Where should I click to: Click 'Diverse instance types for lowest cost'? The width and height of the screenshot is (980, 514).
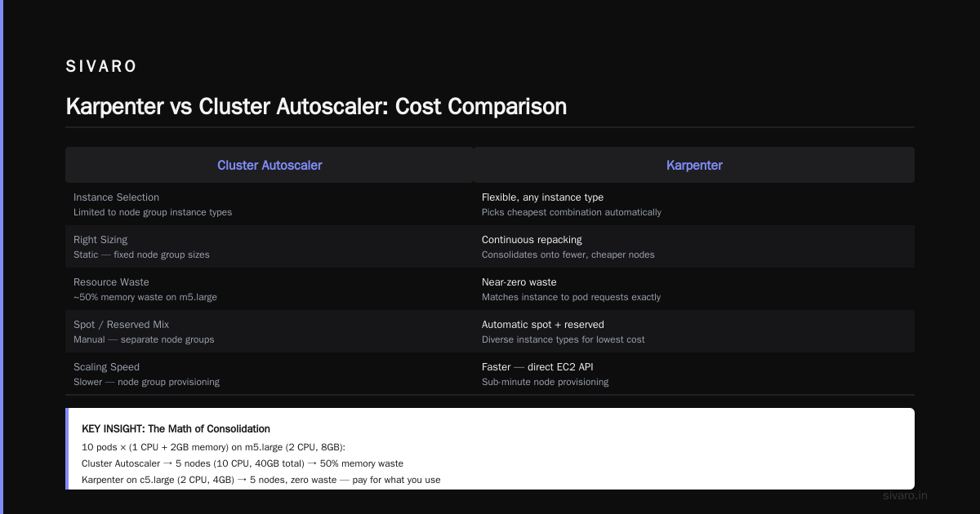click(x=563, y=339)
